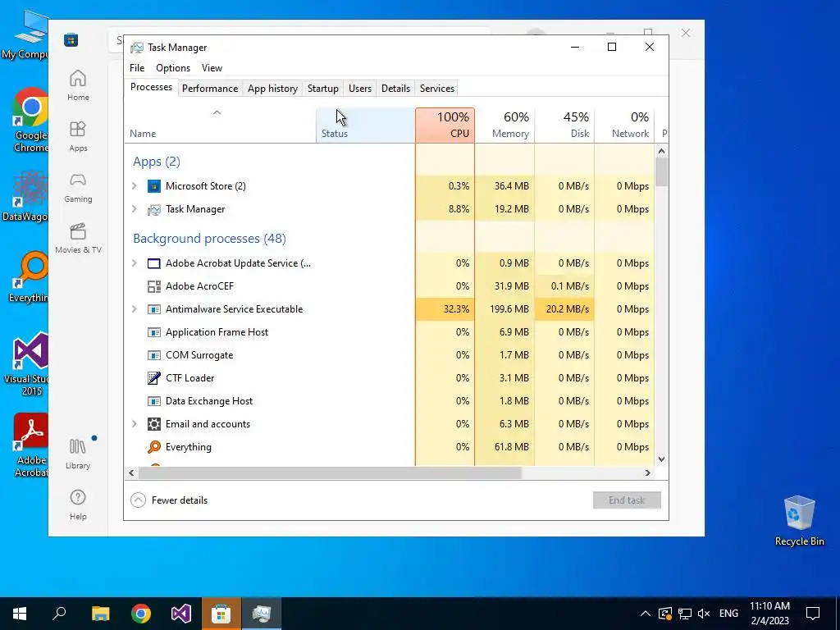Open taskbar Search magnifier
Image resolution: width=840 pixels, height=630 pixels.
59,614
